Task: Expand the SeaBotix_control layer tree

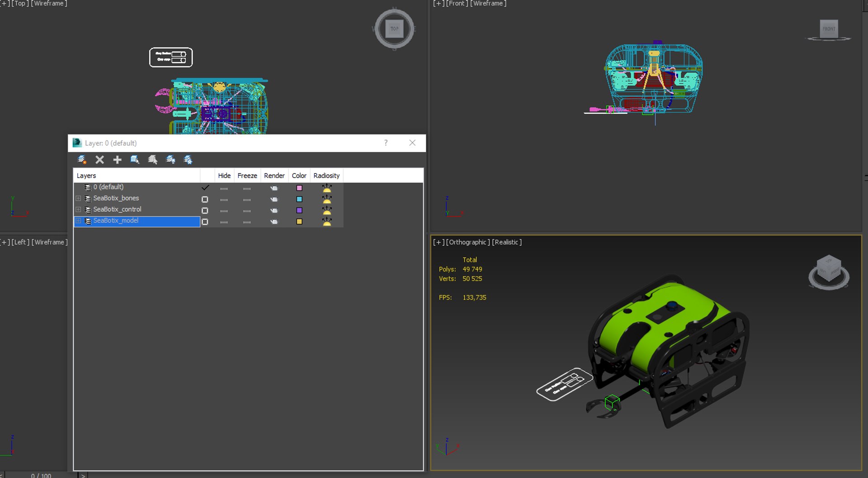Action: tap(78, 210)
